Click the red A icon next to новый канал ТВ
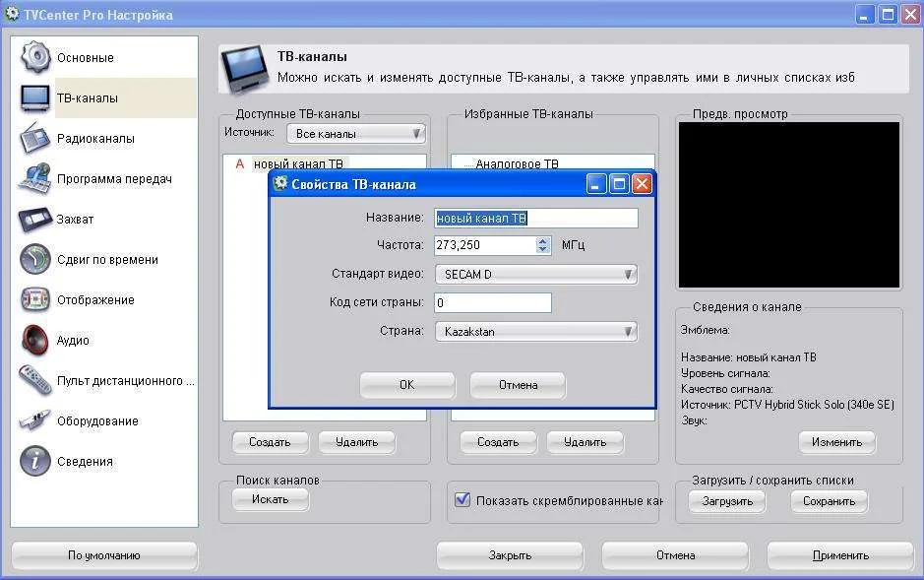 (240, 163)
